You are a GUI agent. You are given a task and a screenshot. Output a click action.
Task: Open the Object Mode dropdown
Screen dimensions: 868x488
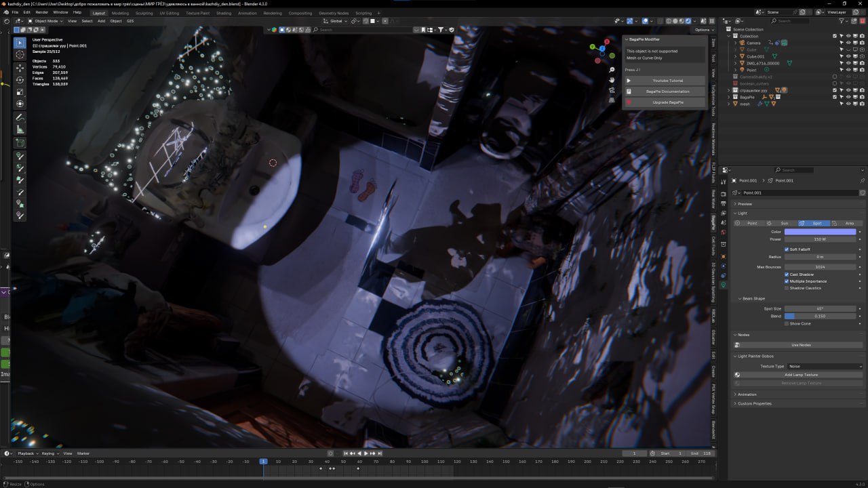coord(46,21)
